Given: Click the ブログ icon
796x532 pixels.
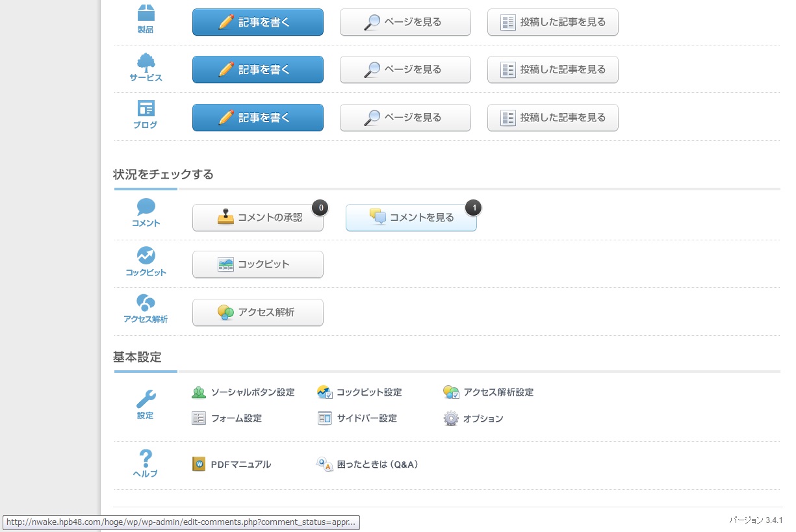Looking at the screenshot, I should (146, 108).
